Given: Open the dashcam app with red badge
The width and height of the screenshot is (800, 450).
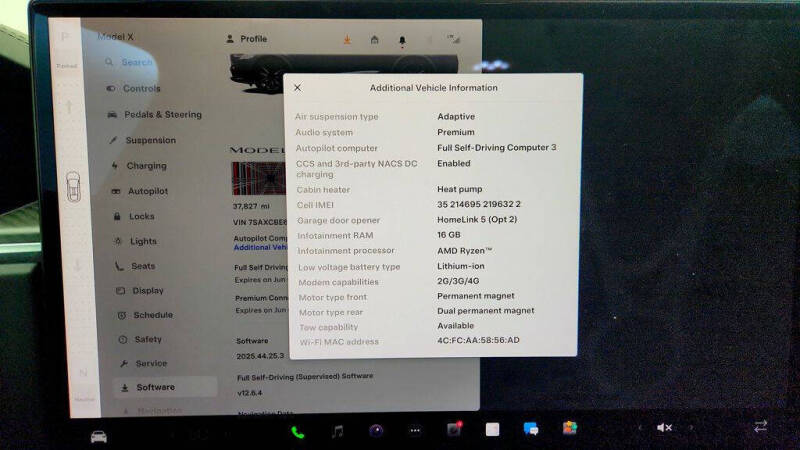Looking at the screenshot, I should point(454,430).
